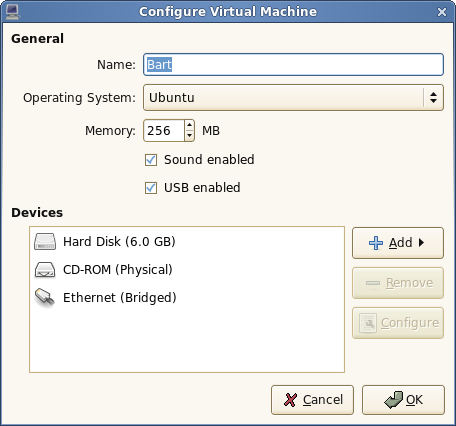Click the computer icon in title bar
Viewport: 456px width, 426px height.
pos(13,12)
